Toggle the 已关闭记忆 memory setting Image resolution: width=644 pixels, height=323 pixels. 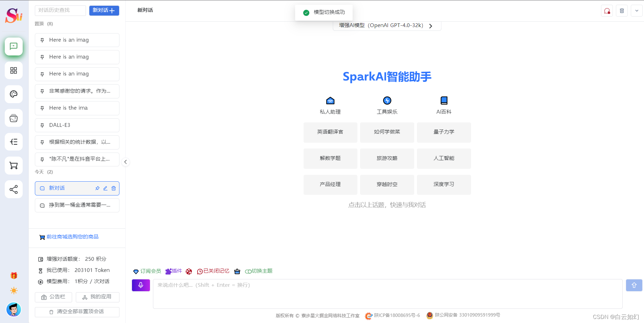pos(213,271)
